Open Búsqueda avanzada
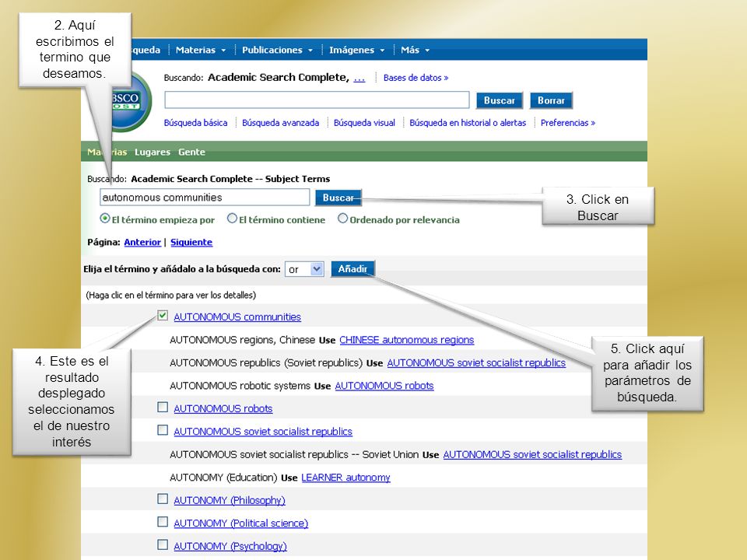 pyautogui.click(x=281, y=123)
